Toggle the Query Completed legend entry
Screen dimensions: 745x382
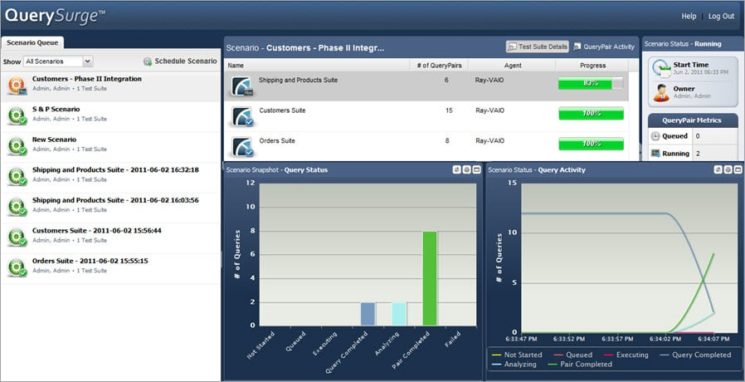696,355
